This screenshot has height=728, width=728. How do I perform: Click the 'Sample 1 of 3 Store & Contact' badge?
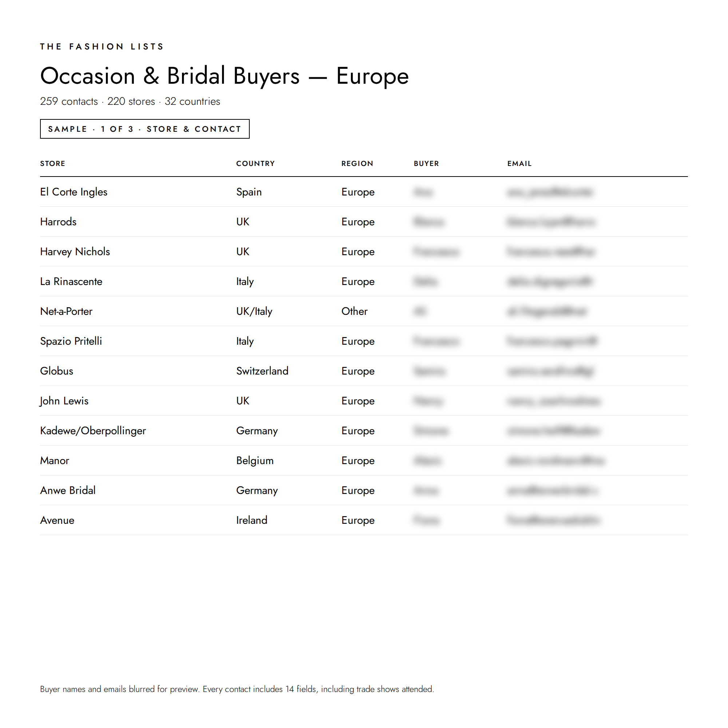[x=145, y=129]
